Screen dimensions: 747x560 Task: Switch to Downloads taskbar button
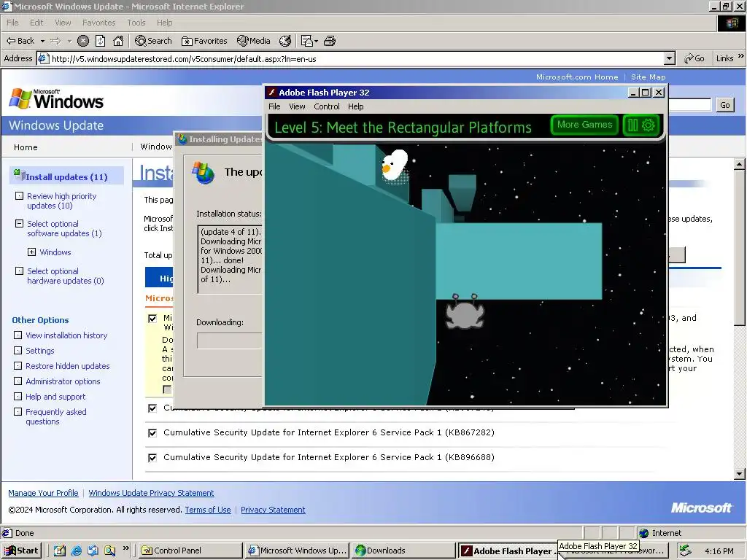[x=403, y=551]
